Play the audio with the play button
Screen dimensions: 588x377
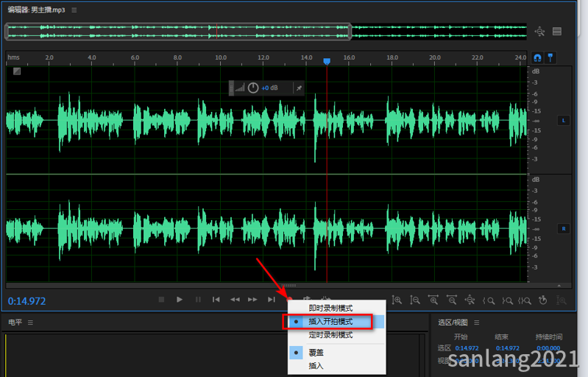click(180, 300)
